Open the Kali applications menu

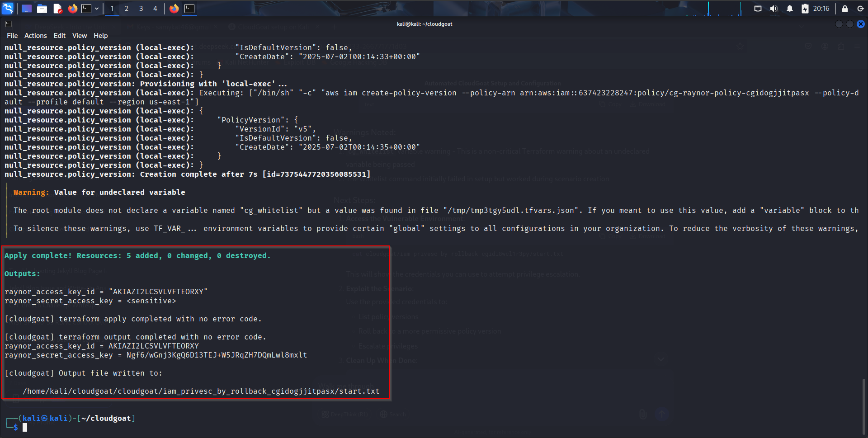8,8
